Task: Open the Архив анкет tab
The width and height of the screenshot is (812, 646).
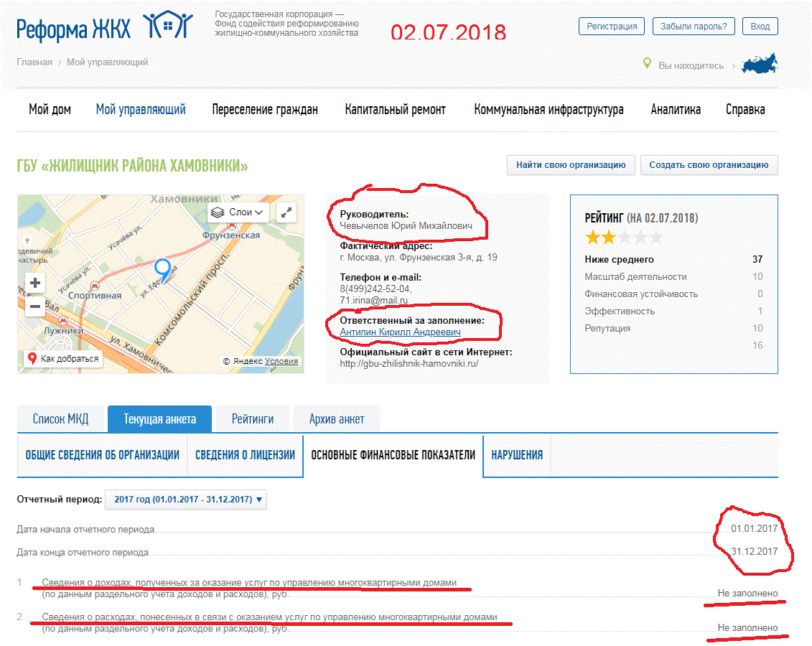Action: coord(337,418)
